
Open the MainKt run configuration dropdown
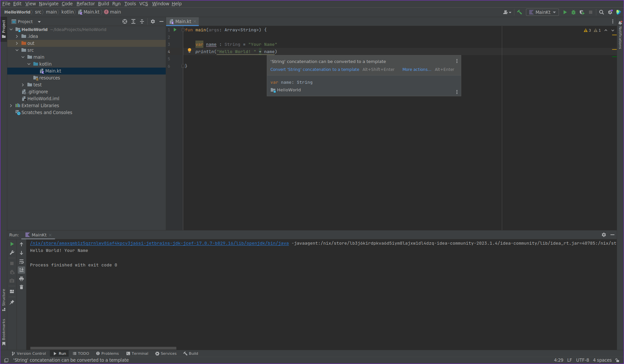[542, 12]
